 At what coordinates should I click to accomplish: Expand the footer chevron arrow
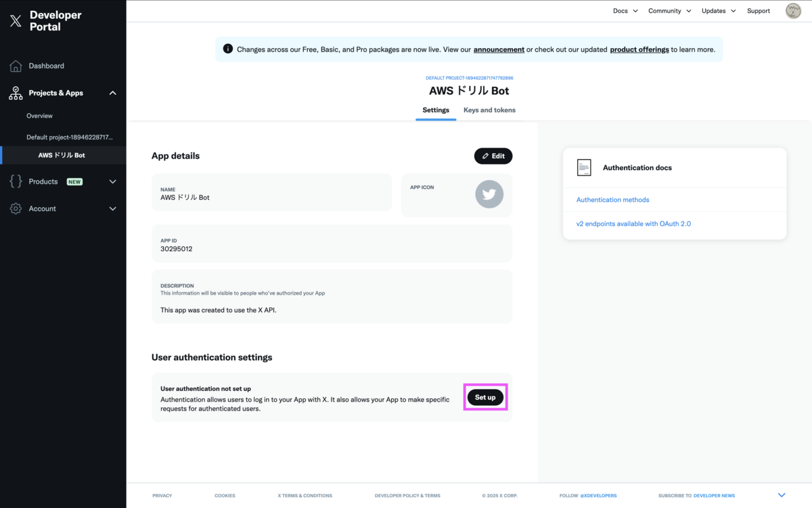pyautogui.click(x=782, y=495)
